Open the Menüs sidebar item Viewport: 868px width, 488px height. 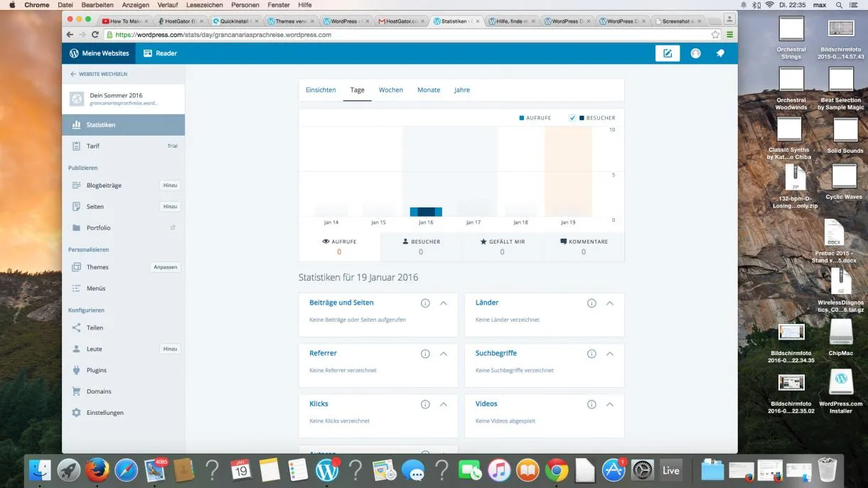click(x=123, y=288)
